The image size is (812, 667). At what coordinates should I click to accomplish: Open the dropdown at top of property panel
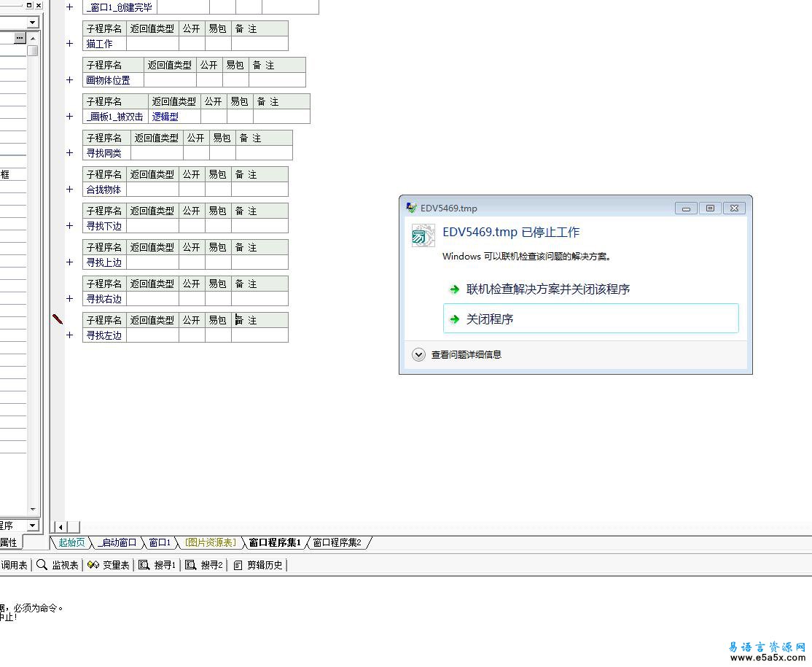point(32,23)
